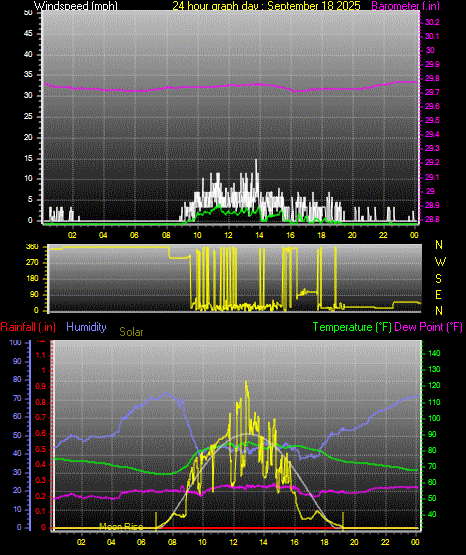This screenshot has width=466, height=555.
Task: Click the Moon Rise marker label
Action: click(121, 527)
